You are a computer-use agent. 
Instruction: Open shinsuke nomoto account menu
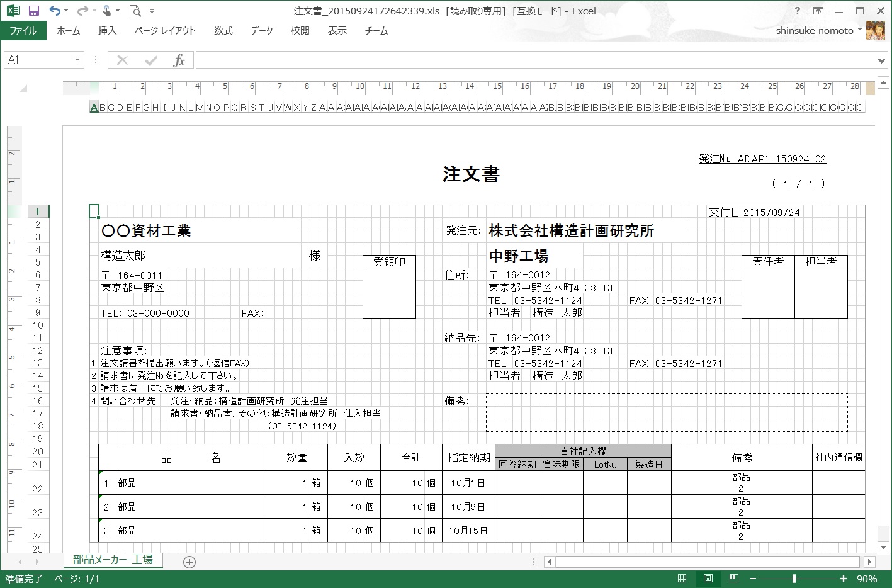pyautogui.click(x=818, y=30)
